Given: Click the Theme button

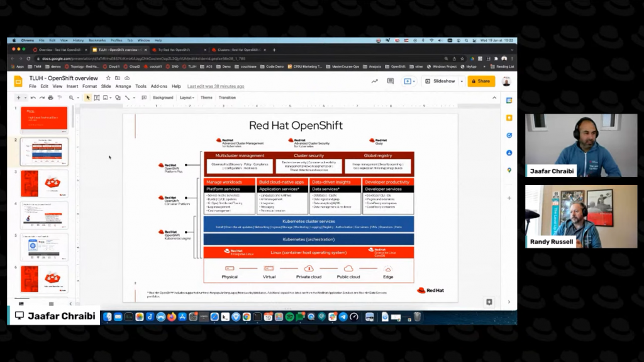Looking at the screenshot, I should [206, 98].
